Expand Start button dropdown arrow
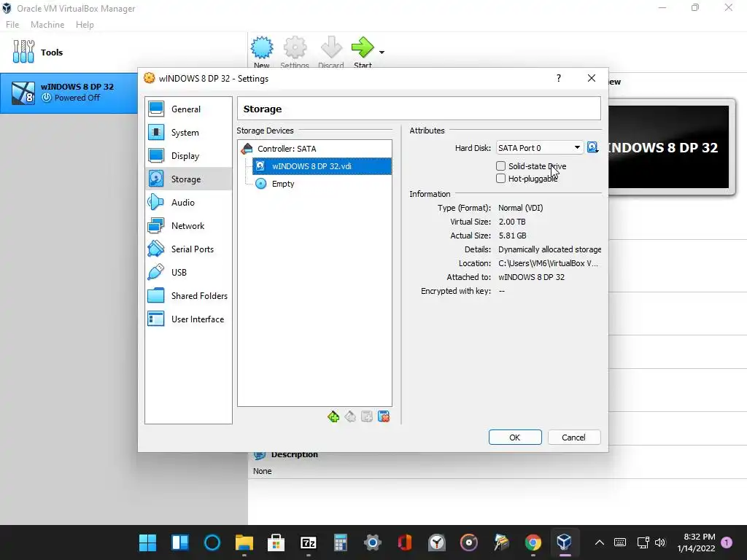747x560 pixels. (382, 52)
